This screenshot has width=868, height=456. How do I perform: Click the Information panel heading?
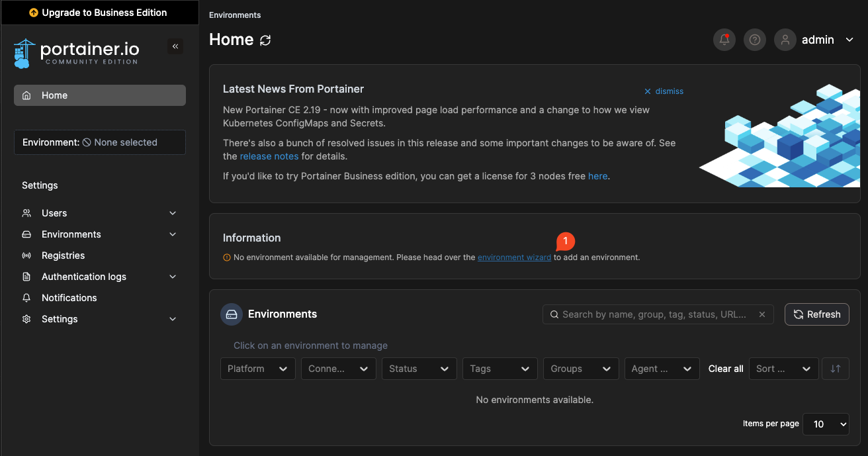pyautogui.click(x=251, y=238)
